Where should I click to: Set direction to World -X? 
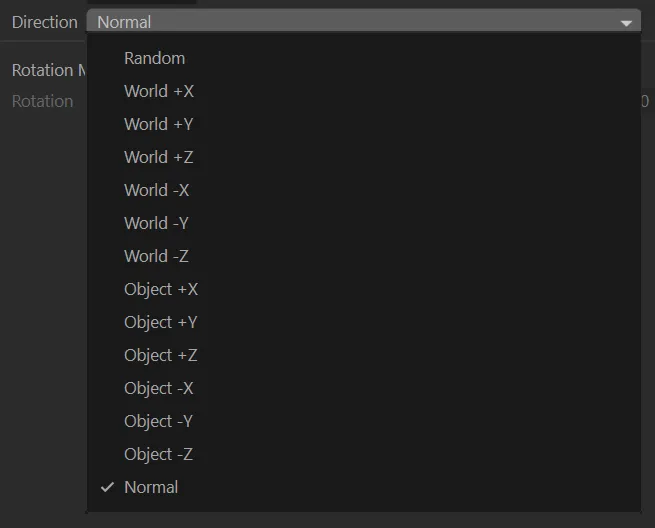156,190
